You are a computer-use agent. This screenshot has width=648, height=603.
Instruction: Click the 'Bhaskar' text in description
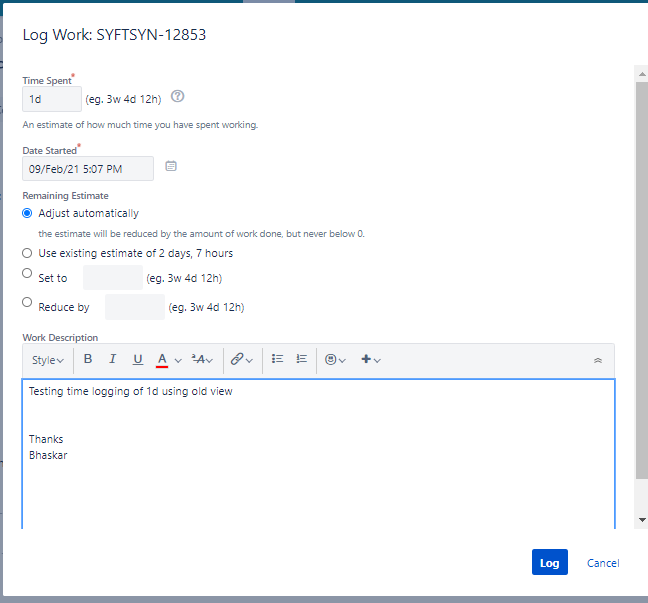pyautogui.click(x=48, y=455)
